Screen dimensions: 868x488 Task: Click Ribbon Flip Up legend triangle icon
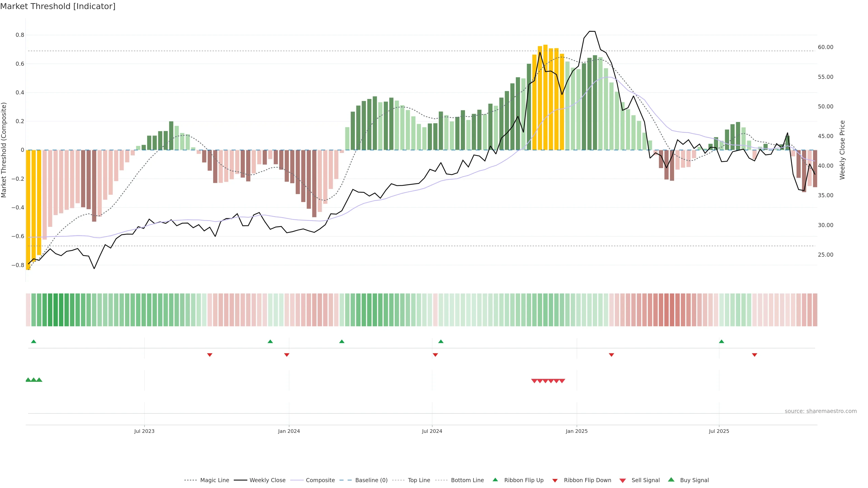[x=495, y=480]
